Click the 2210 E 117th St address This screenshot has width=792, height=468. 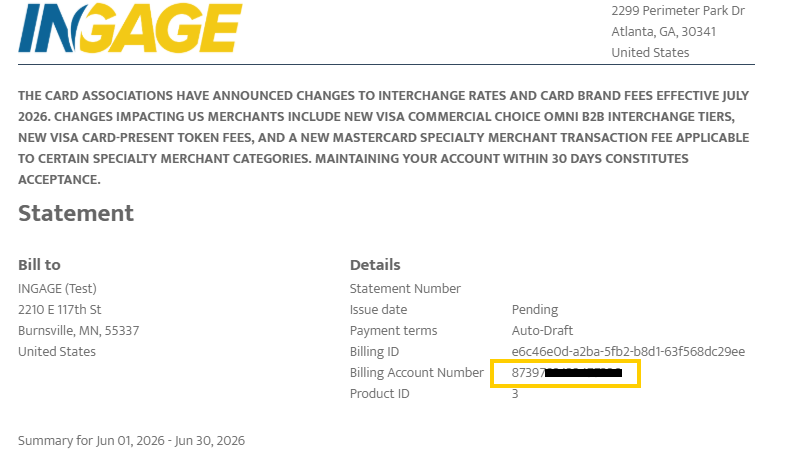(x=60, y=309)
